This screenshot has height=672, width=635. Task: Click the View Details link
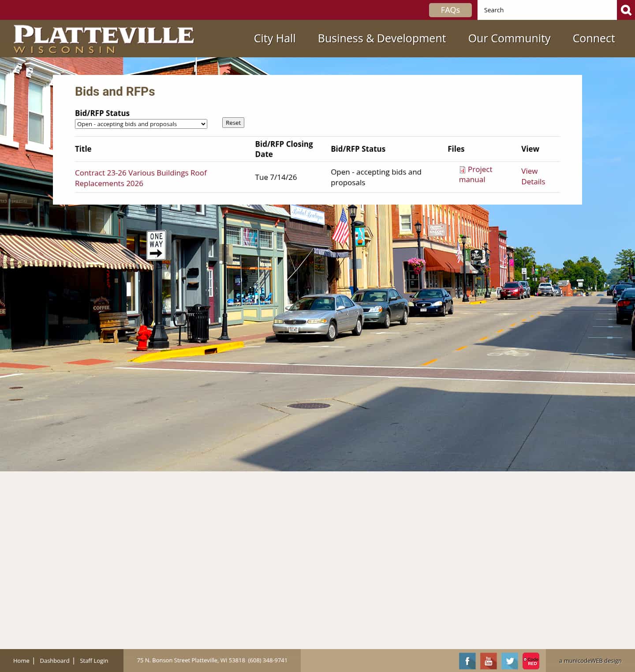(533, 176)
